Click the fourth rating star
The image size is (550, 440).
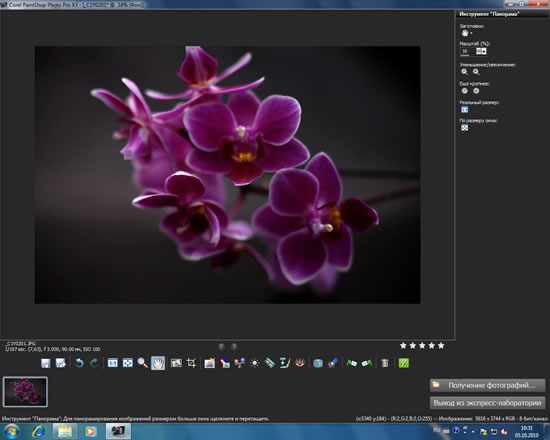pyautogui.click(x=432, y=346)
